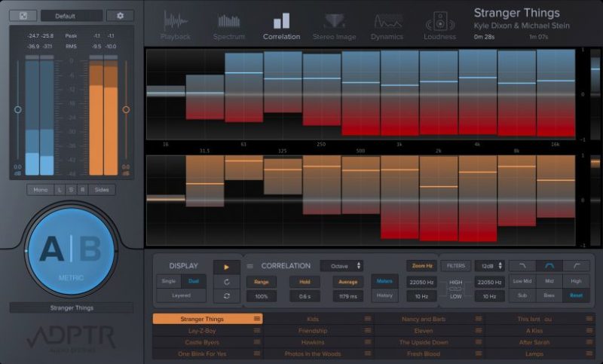Toggle the Zoom Hz button

tap(422, 266)
